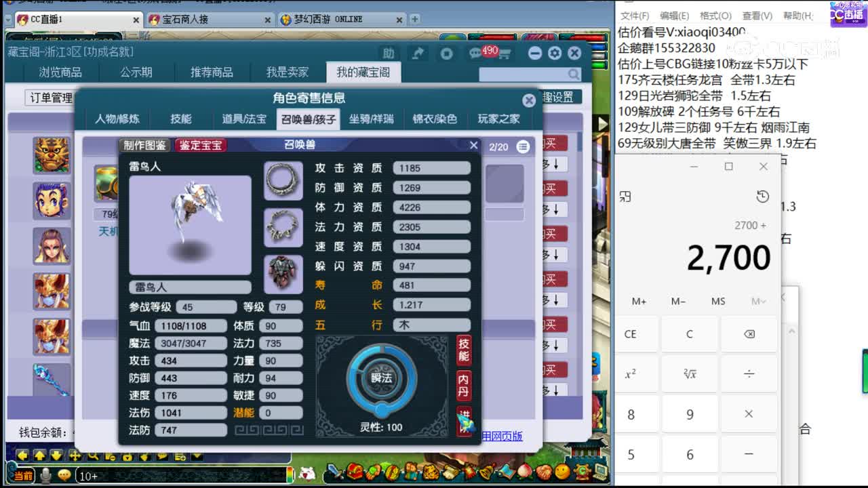Click the round 瞬法 spirit dial
Screen dimensions: 868x488
click(382, 378)
